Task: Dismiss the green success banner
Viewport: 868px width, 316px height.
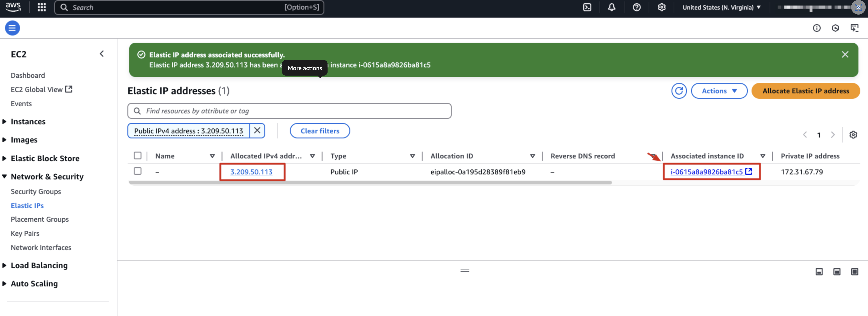Action: [x=845, y=54]
